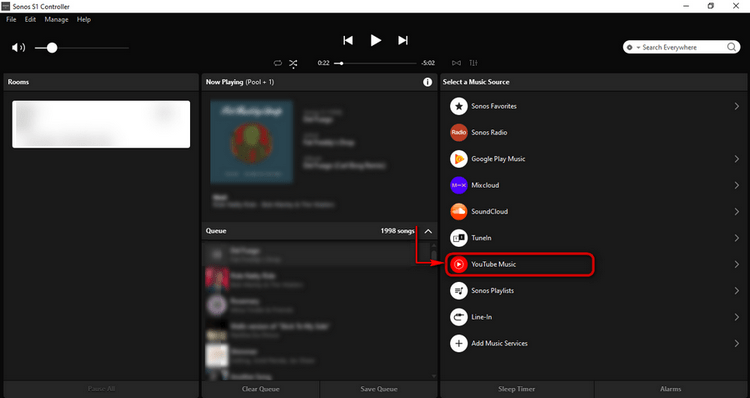Image resolution: width=750 pixels, height=398 pixels.
Task: Click the '1998 songs' count
Action: 397,231
